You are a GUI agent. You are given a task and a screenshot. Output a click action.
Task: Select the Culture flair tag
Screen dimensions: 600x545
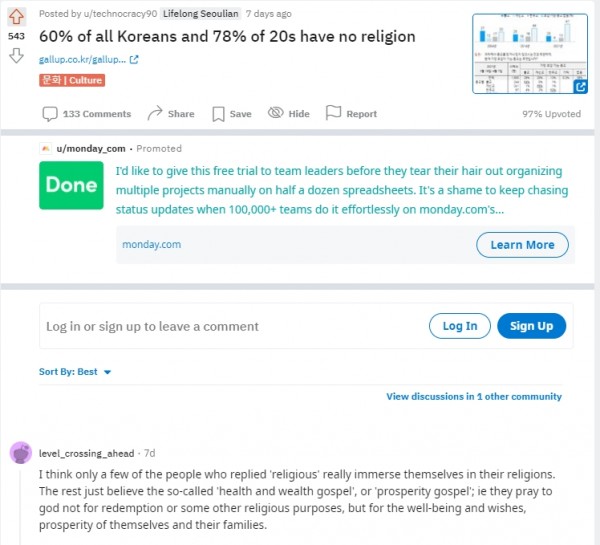pyautogui.click(x=72, y=80)
